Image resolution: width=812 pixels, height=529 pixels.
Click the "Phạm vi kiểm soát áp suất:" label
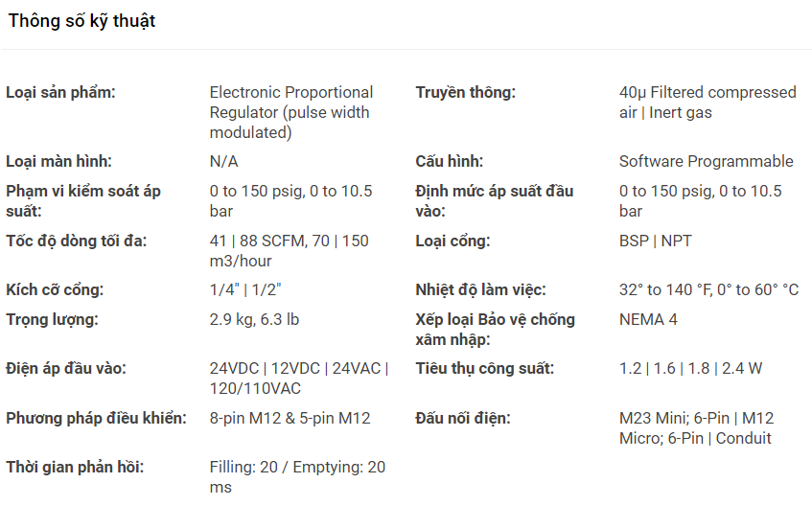pos(83,200)
